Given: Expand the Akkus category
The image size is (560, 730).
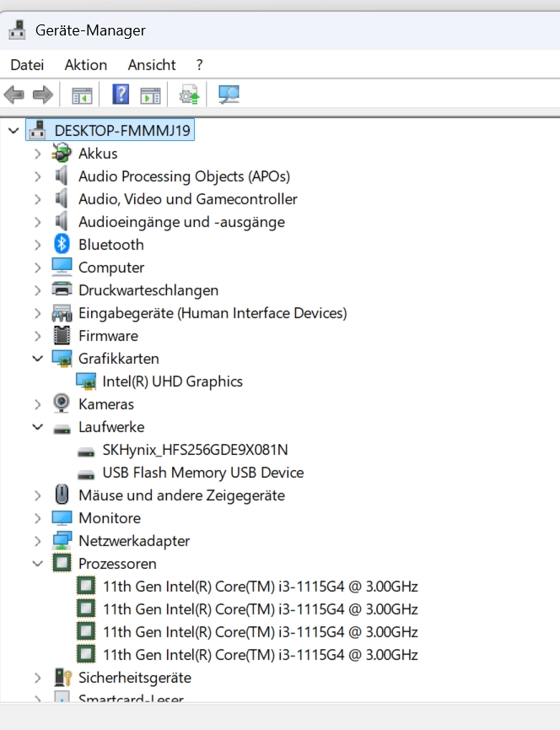Looking at the screenshot, I should point(38,154).
